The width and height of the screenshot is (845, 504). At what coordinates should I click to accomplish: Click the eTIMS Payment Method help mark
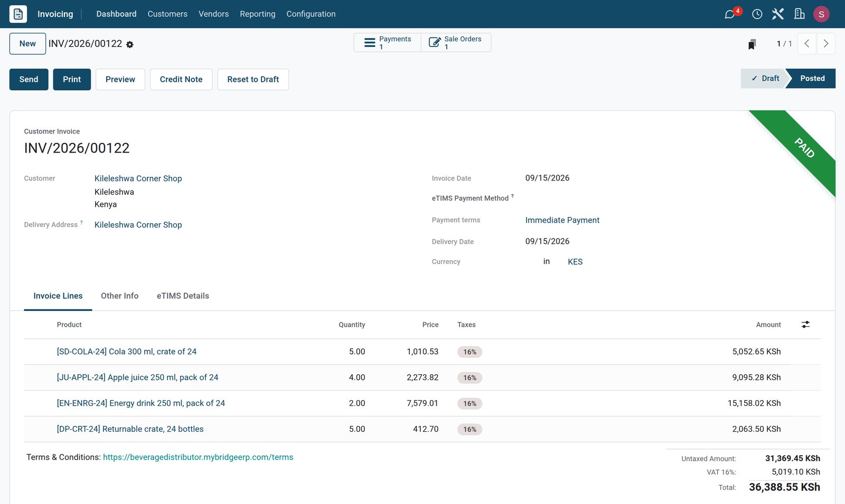coord(512,196)
